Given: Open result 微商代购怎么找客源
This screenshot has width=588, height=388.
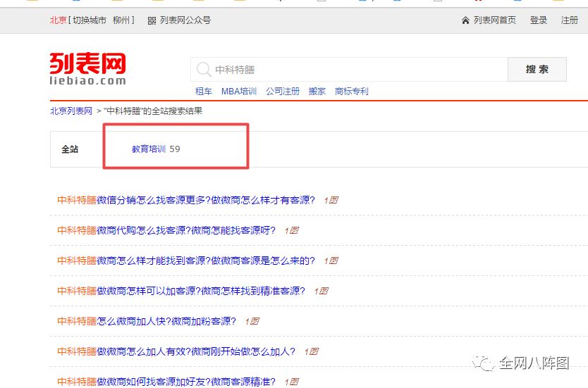Looking at the screenshot, I should [166, 230].
